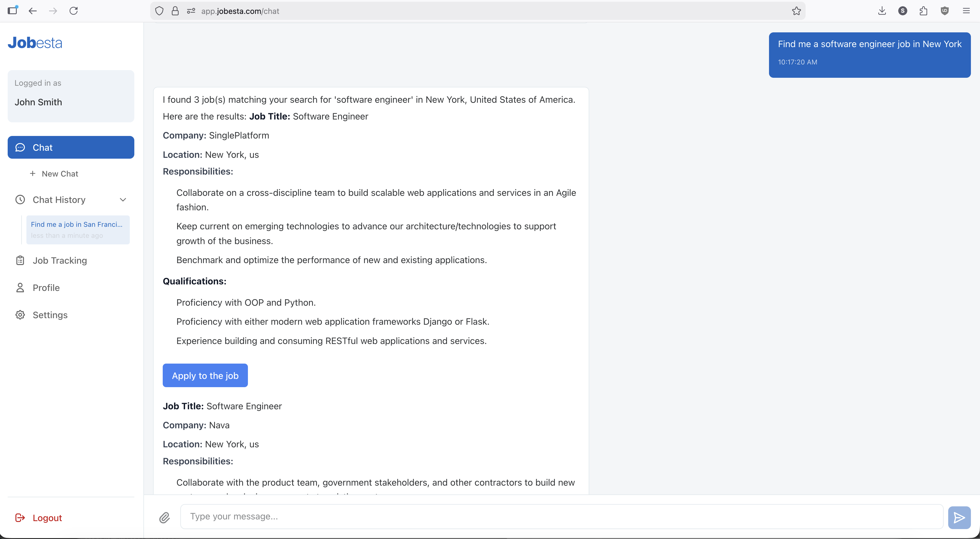
Task: View site security via the lock icon
Action: click(x=175, y=11)
